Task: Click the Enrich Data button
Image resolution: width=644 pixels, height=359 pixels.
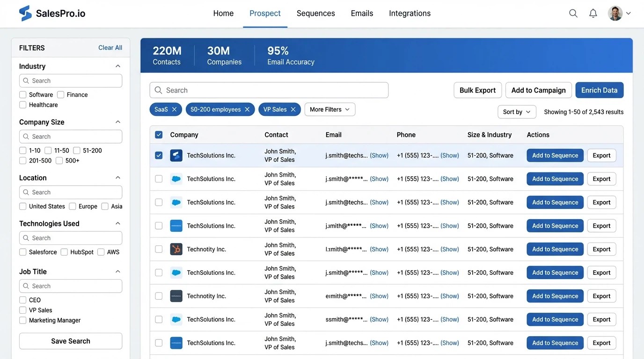Action: click(599, 90)
